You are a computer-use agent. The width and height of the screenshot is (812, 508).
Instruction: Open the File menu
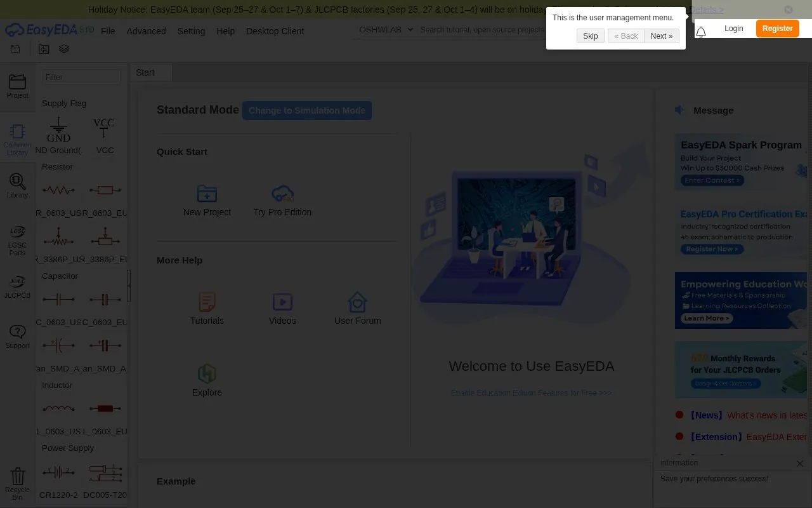tap(108, 31)
